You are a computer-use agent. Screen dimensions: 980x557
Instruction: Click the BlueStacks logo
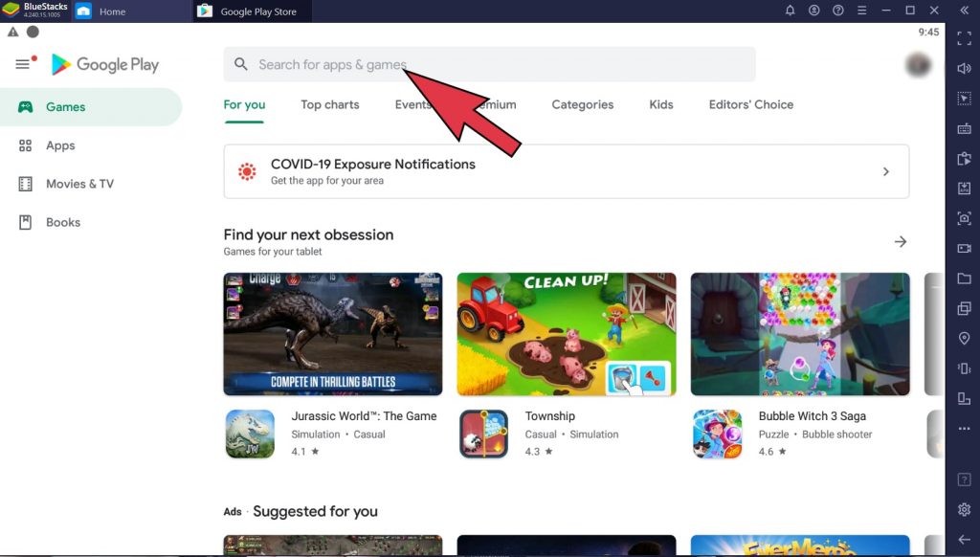click(x=11, y=11)
